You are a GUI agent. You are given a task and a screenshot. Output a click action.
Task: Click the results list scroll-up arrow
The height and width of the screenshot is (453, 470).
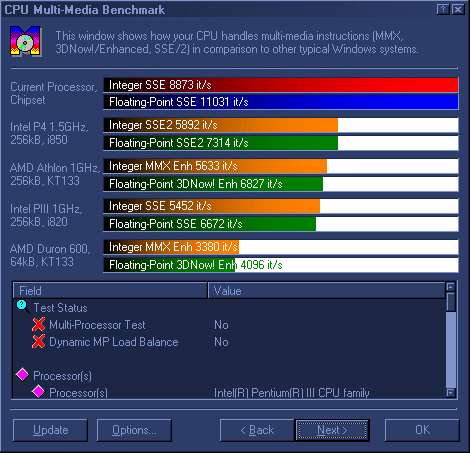[451, 287]
